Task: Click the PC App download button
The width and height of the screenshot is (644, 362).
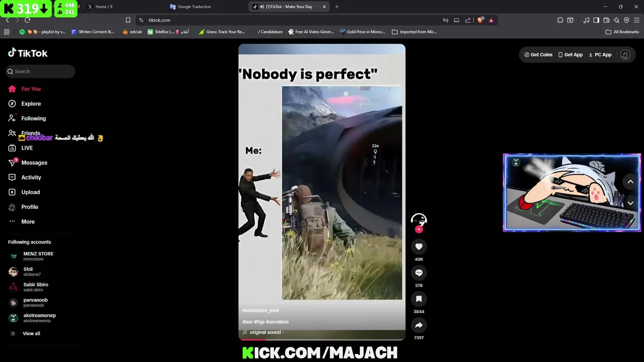Action: tap(600, 55)
